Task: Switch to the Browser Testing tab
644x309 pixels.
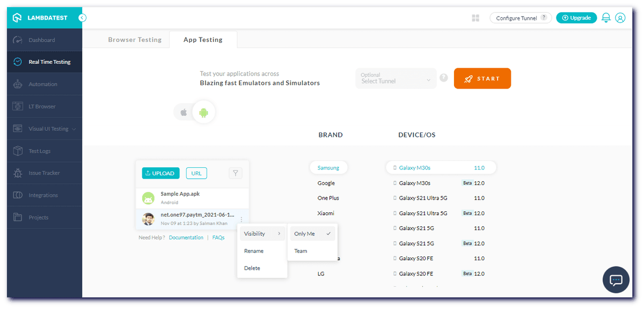Action: point(135,40)
